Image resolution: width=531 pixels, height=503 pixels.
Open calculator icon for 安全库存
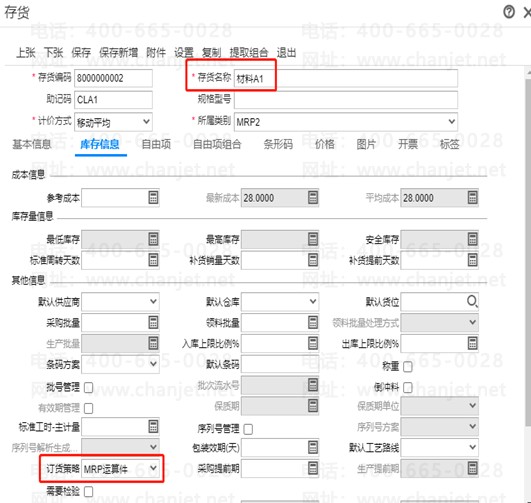tap(472, 239)
